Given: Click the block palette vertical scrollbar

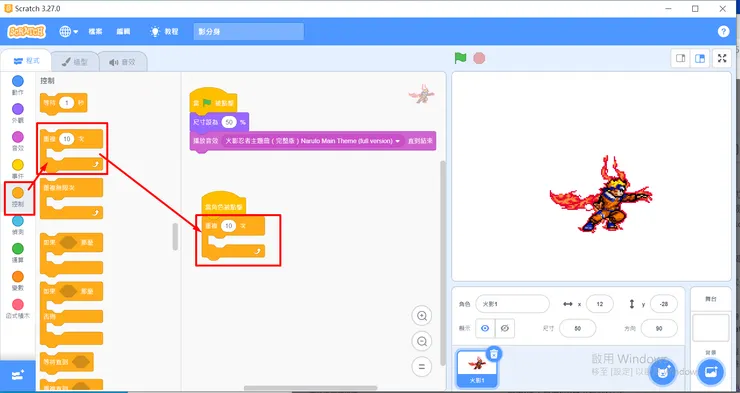Looking at the screenshot, I should 176,236.
